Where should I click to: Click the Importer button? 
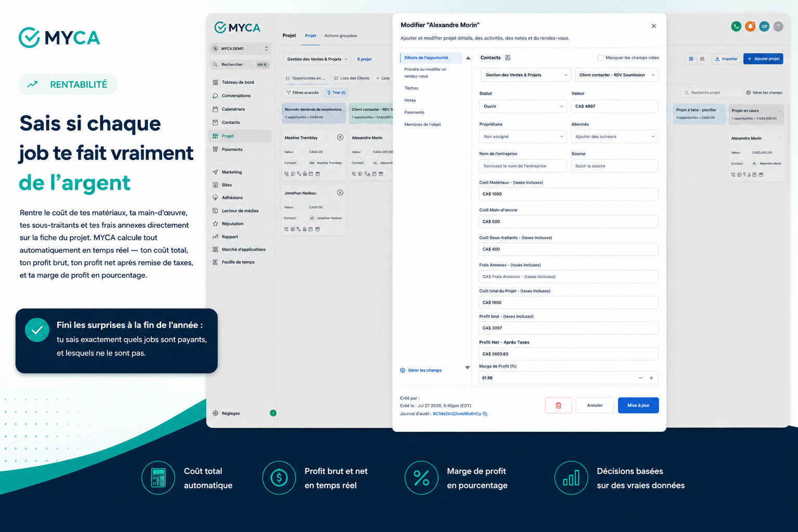click(x=726, y=59)
